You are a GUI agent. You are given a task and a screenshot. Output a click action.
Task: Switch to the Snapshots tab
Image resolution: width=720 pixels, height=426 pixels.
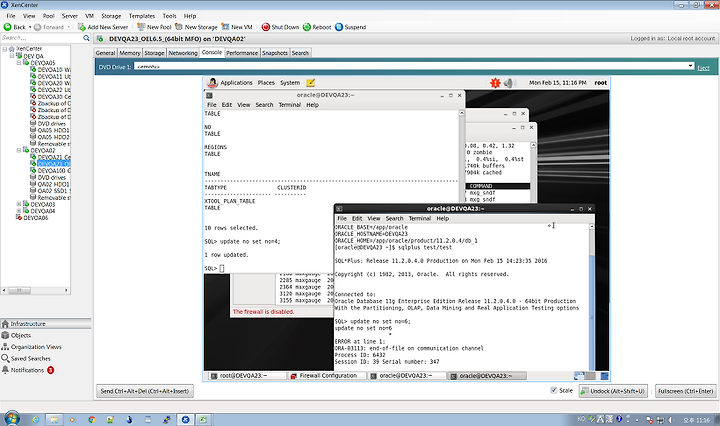[275, 53]
